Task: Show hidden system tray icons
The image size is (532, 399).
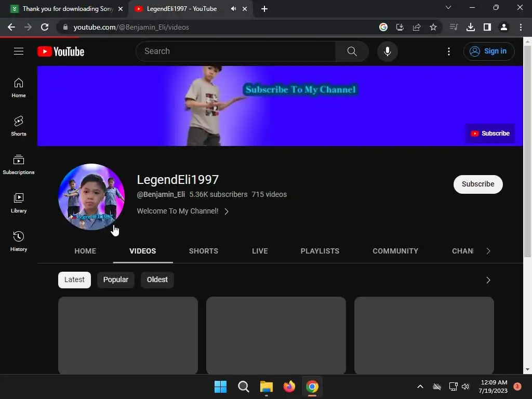Action: [420, 387]
